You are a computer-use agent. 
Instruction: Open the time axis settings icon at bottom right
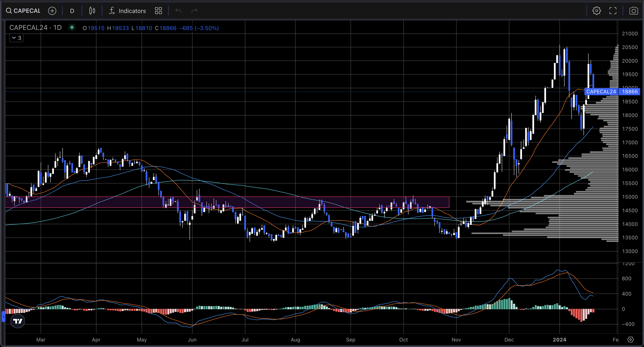pos(631,340)
